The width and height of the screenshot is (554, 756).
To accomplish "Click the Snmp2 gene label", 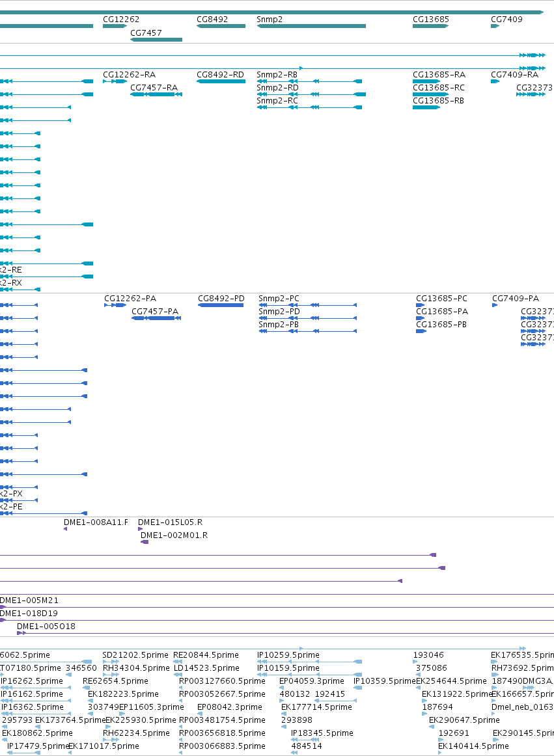I will tap(270, 20).
